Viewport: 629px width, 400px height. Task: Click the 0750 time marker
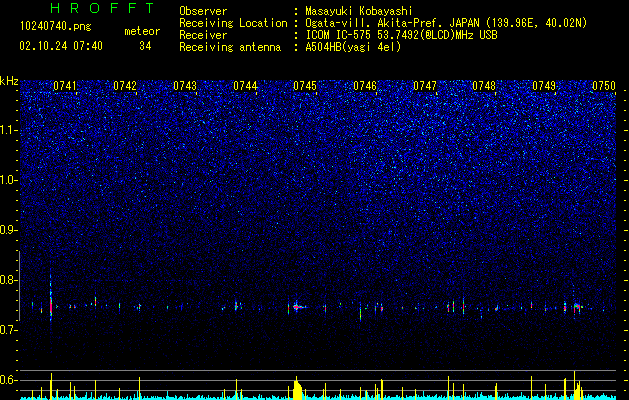(x=604, y=86)
